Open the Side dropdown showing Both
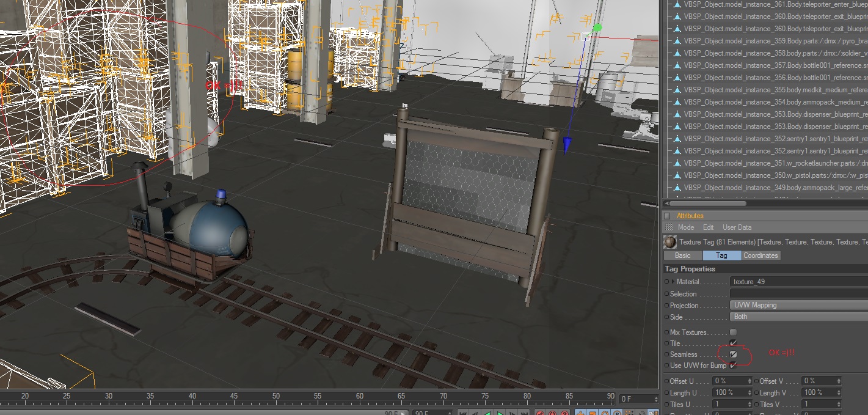This screenshot has height=415, width=868. coord(799,317)
